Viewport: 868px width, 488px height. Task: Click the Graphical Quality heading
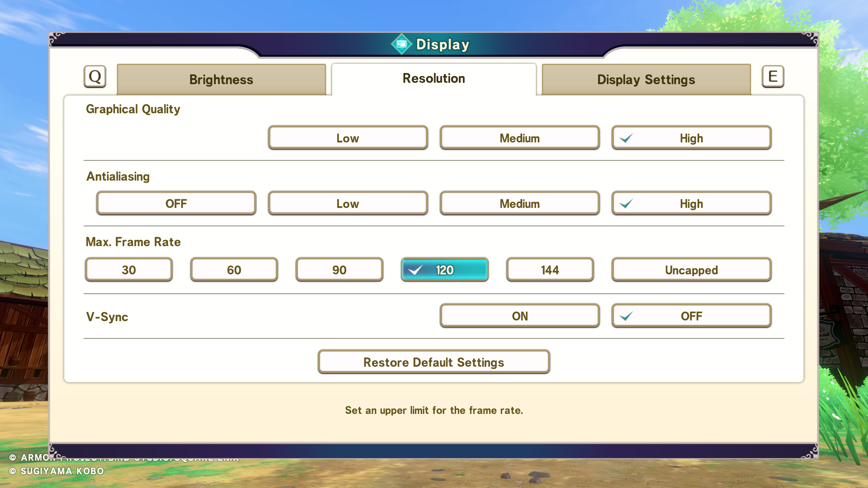(x=133, y=109)
